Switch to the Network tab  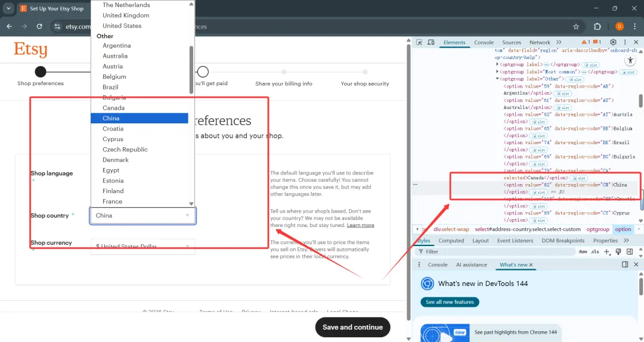pyautogui.click(x=540, y=42)
